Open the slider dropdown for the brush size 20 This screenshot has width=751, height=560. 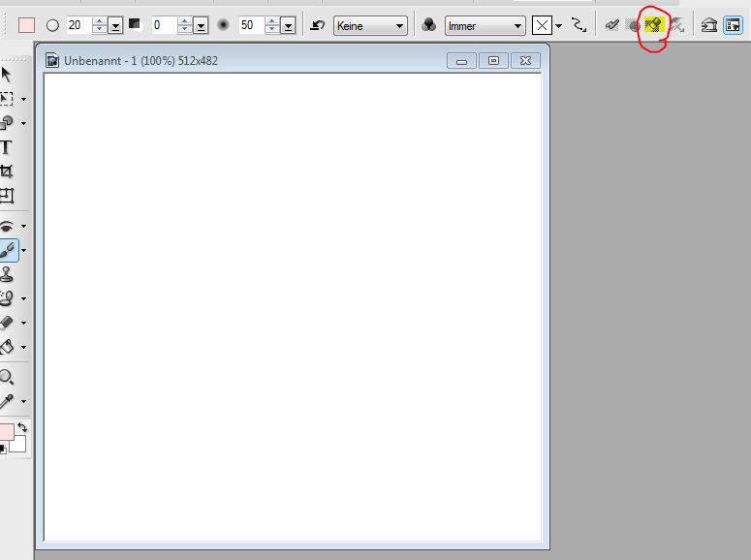tap(115, 26)
